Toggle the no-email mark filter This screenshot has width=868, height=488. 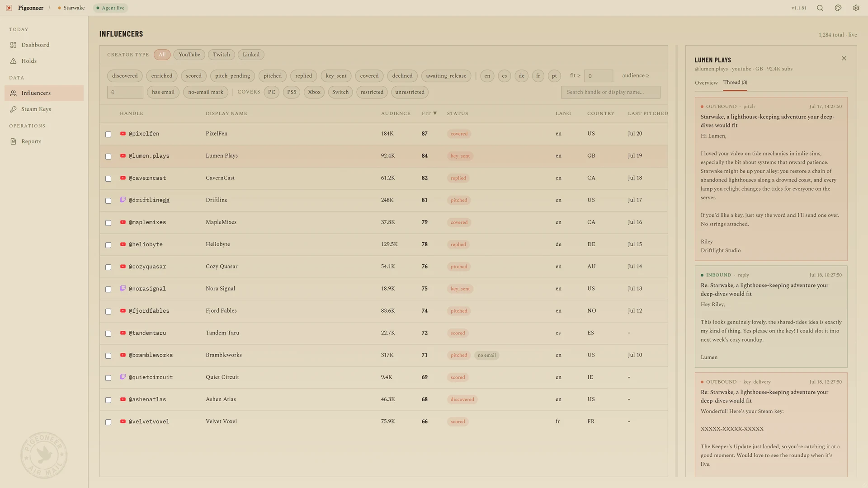pyautogui.click(x=206, y=92)
